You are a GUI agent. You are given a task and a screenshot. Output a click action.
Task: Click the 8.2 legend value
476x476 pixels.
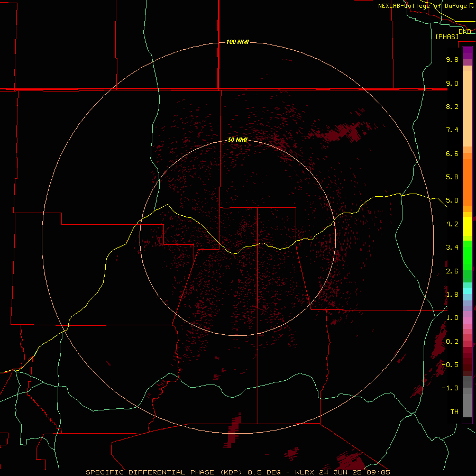click(x=452, y=106)
